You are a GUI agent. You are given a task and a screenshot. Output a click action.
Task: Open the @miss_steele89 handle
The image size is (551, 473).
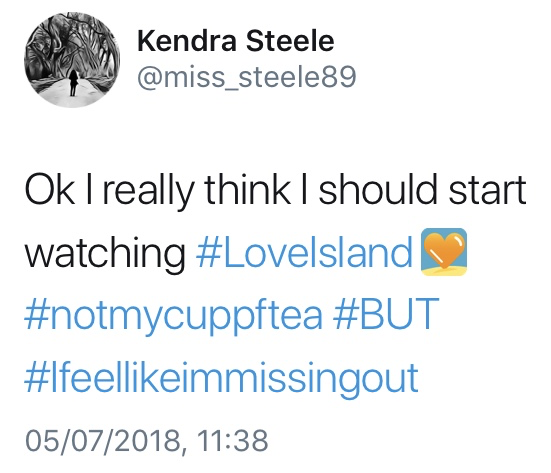point(247,77)
